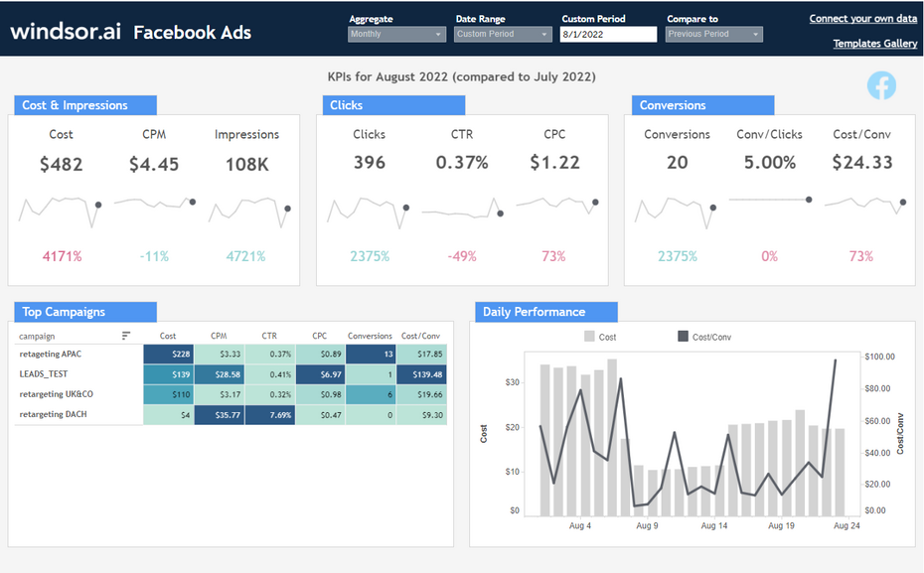Click the 13 conversions cell

[371, 354]
